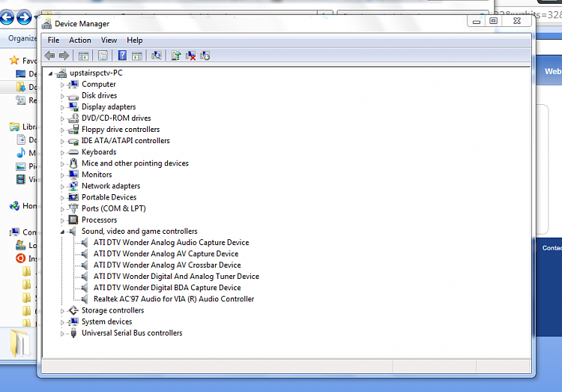Open the Properties toolbar icon
562x392 pixels.
click(103, 55)
